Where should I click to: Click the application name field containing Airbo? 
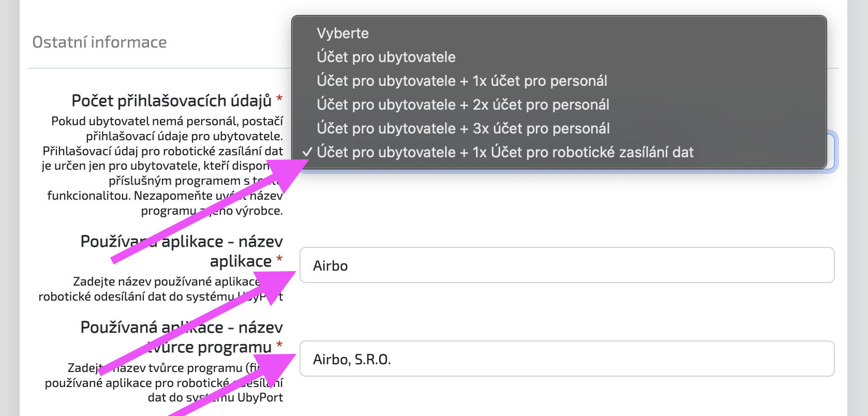[567, 265]
